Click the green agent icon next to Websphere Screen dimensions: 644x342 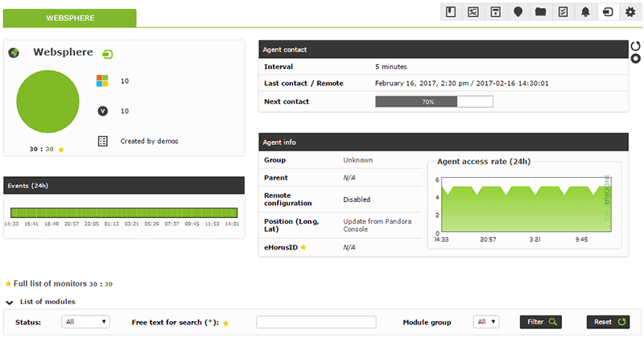tap(108, 54)
